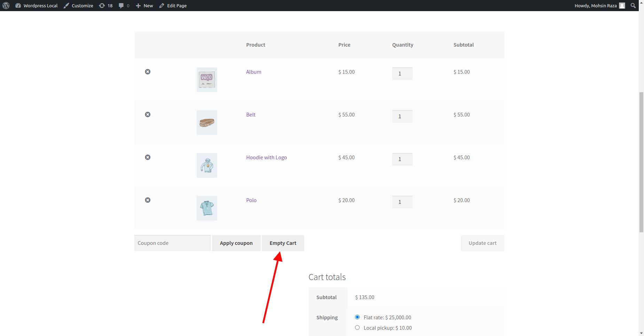Open the Hoodie with Logo product link

(x=266, y=157)
